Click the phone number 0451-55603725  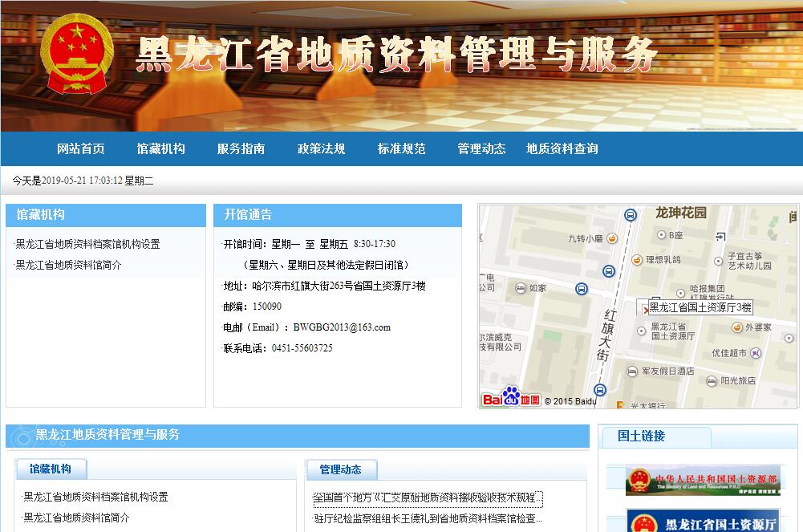coord(302,348)
